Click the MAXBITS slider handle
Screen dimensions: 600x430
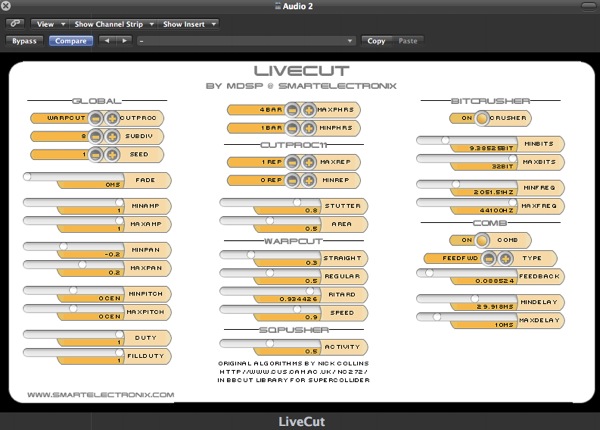[512, 159]
